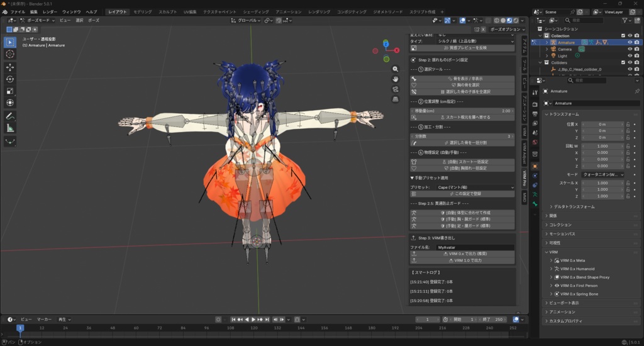Hide the Armature object using its eye icon
Viewport: 644px width, 346px height.
[630, 42]
